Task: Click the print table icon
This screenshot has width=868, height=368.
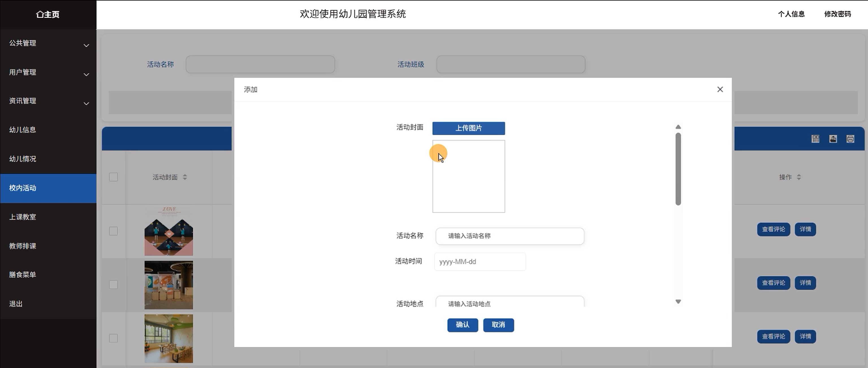Action: click(x=850, y=139)
